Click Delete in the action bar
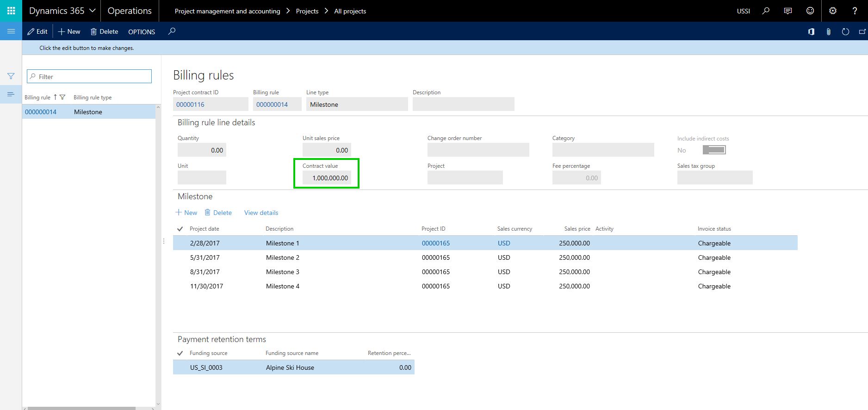The width and height of the screenshot is (868, 410). click(x=104, y=31)
